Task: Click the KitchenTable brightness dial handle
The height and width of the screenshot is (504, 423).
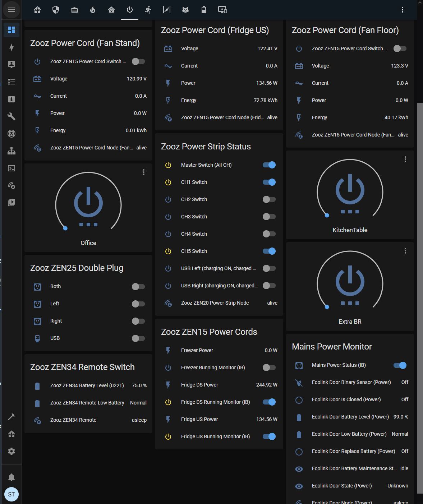Action: click(x=327, y=215)
